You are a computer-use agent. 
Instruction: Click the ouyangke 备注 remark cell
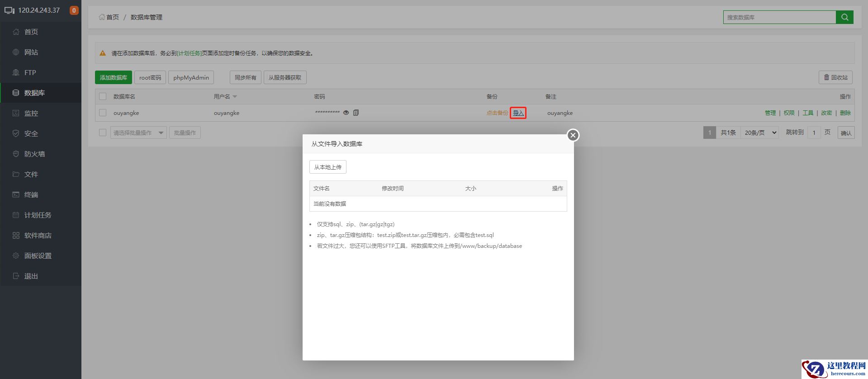pyautogui.click(x=560, y=113)
